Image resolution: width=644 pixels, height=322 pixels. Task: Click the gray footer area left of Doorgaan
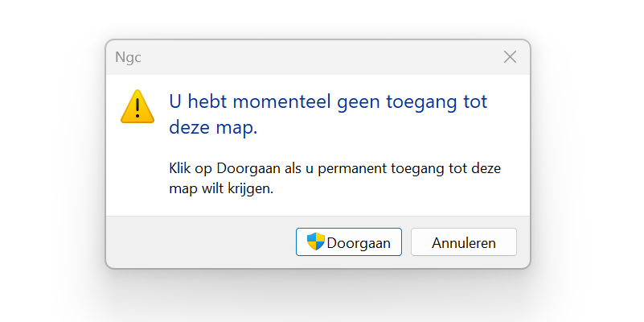click(x=200, y=242)
